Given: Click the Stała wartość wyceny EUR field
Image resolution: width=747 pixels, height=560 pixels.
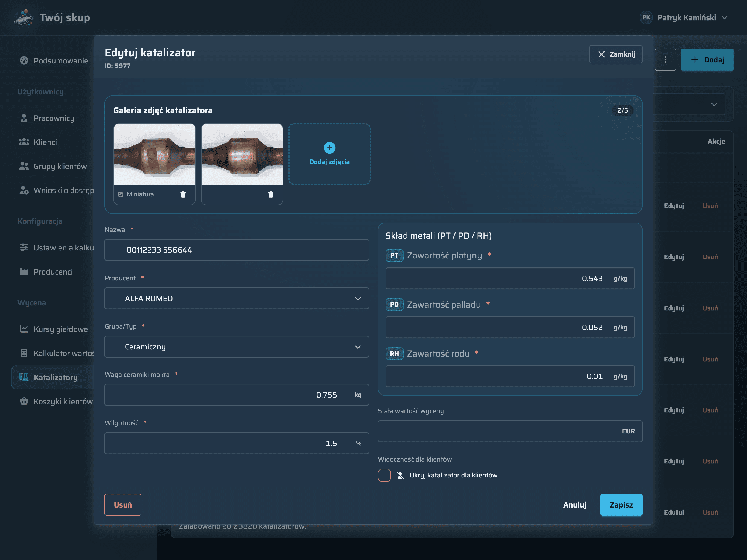Looking at the screenshot, I should 510,431.
